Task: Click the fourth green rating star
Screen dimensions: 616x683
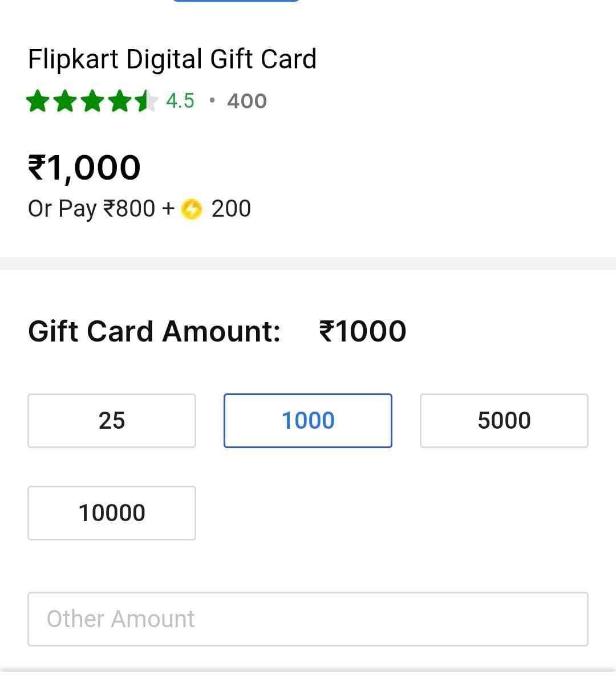Action: coord(120,101)
